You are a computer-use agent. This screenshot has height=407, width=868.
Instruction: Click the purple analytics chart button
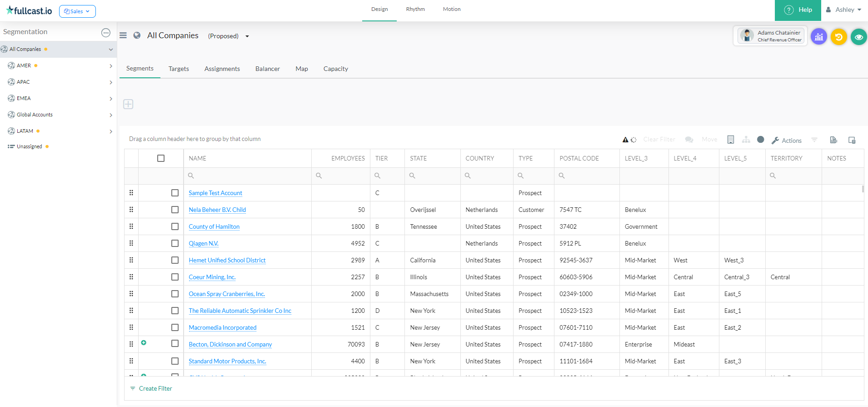(x=819, y=37)
